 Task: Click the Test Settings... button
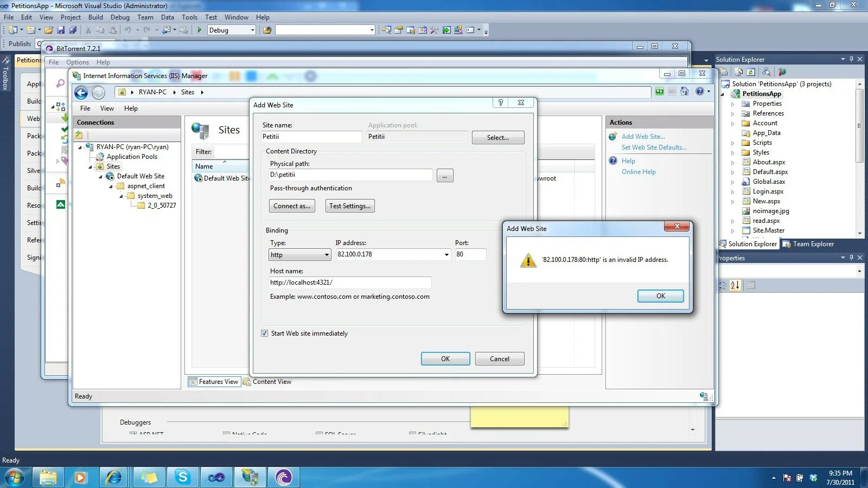[350, 206]
